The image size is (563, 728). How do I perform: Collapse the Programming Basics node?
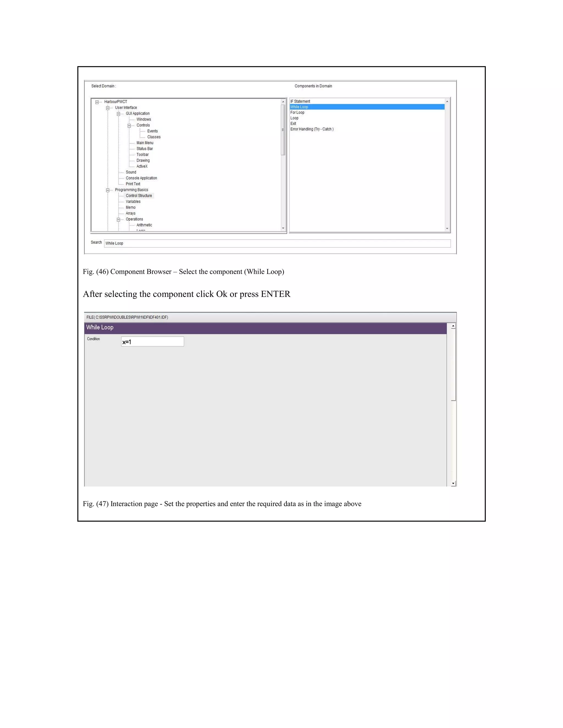click(108, 190)
